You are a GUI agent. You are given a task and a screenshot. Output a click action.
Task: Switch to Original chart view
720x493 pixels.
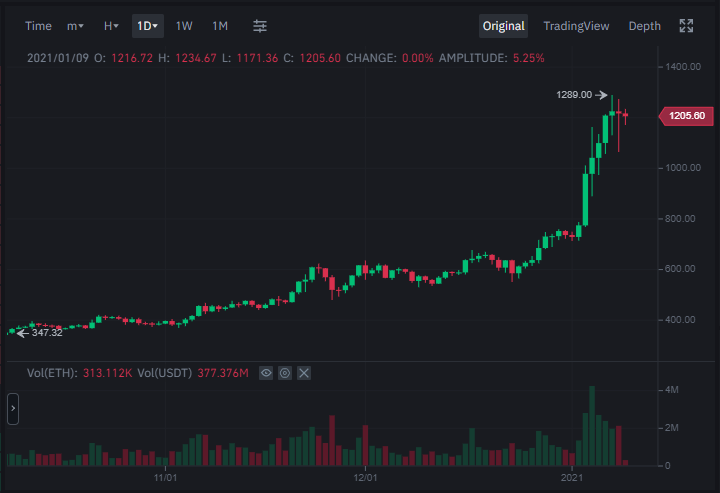click(503, 26)
